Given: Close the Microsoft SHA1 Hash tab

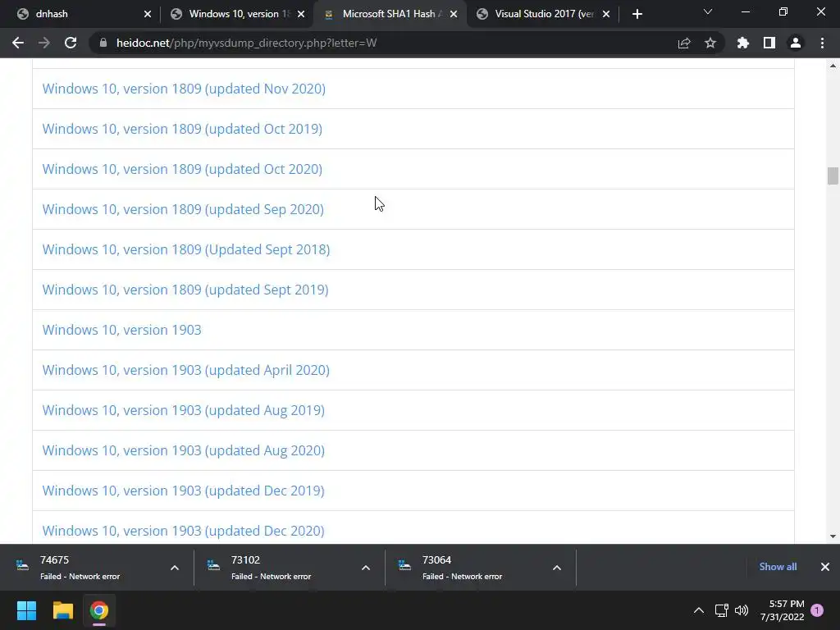Looking at the screenshot, I should (x=454, y=14).
